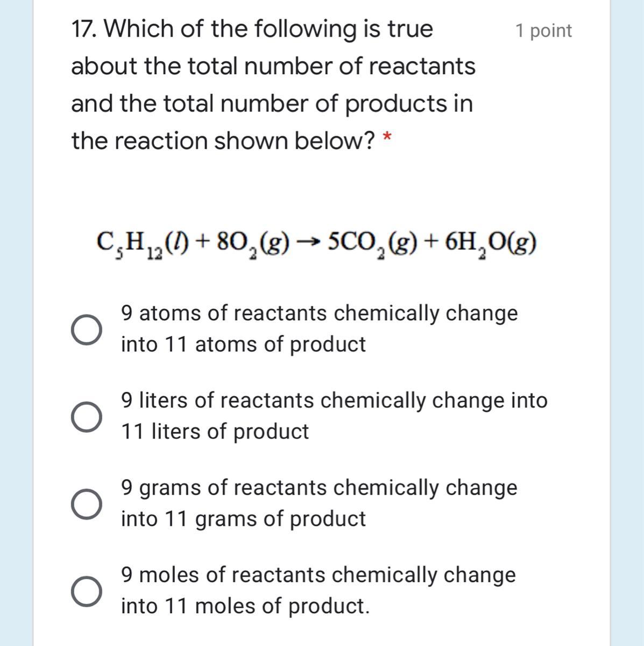The width and height of the screenshot is (644, 646).
Task: Pick the "9 grams of reactants" radio button
Action: (86, 504)
